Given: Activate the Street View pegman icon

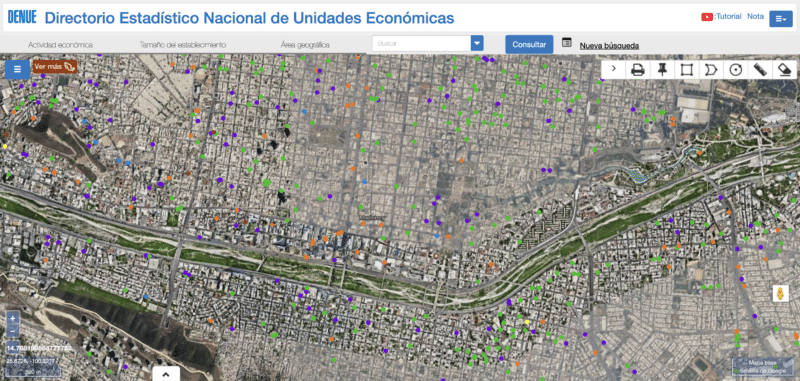Looking at the screenshot, I should (781, 294).
